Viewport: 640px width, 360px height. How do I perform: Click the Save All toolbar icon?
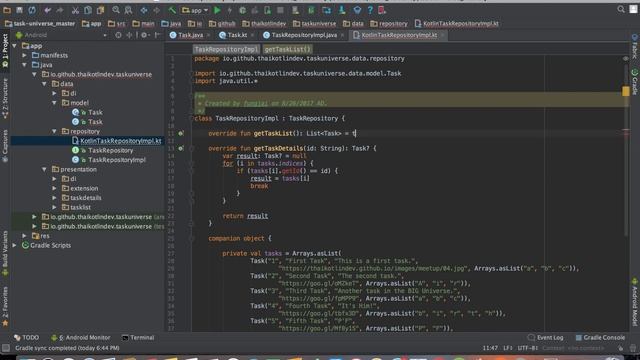[19, 10]
